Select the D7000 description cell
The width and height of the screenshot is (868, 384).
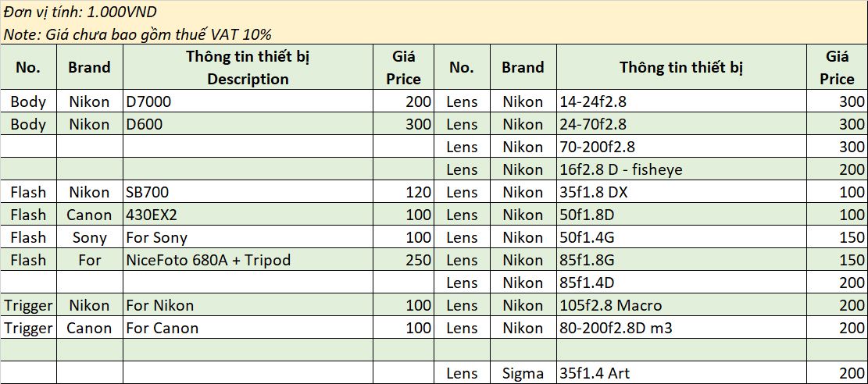click(248, 101)
